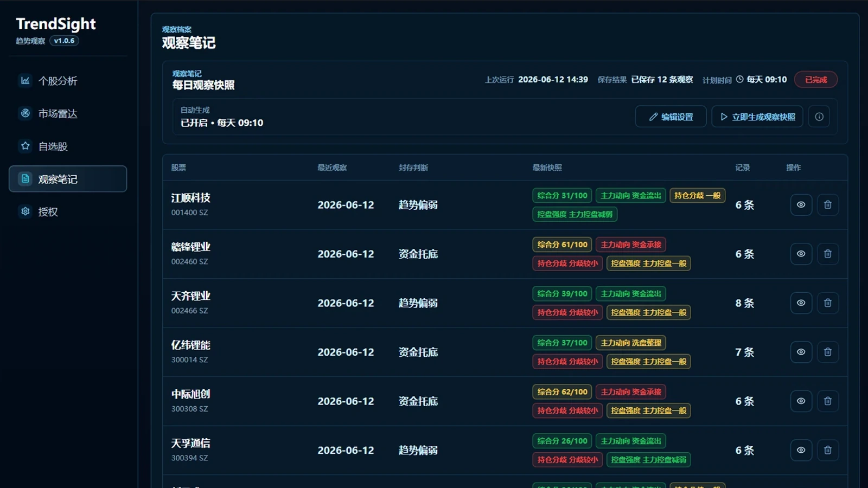The image size is (868, 488).
Task: Click the 8 条 record count
Action: [x=745, y=303]
